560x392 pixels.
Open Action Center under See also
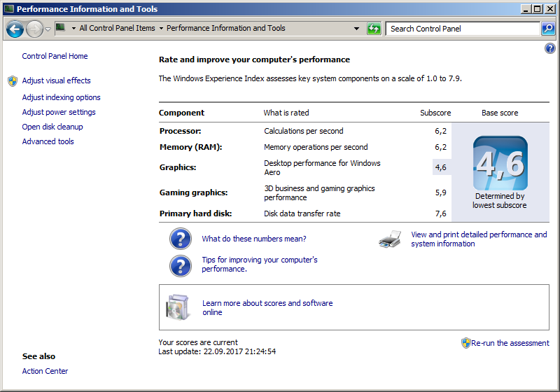(45, 371)
